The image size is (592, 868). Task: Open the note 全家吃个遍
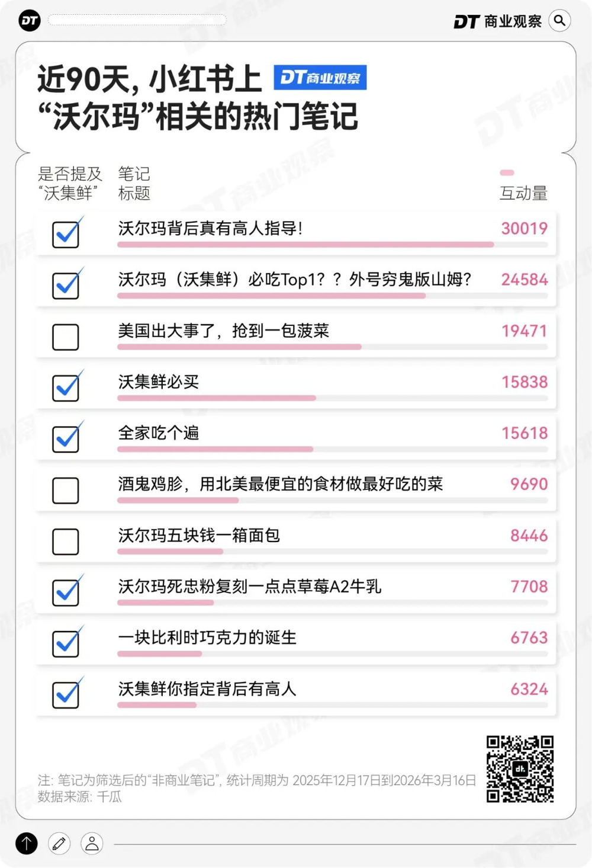[159, 433]
